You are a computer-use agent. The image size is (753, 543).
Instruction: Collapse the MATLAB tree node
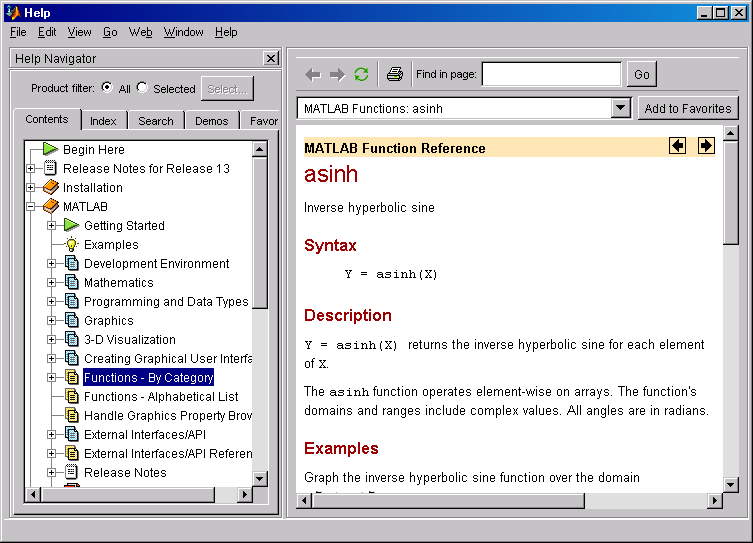tap(30, 206)
